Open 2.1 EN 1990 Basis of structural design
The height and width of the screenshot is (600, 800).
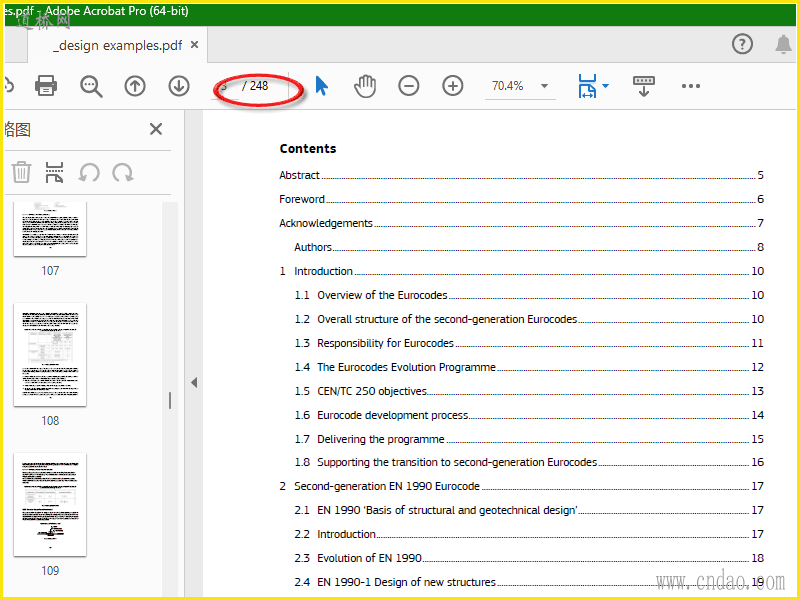click(529, 510)
